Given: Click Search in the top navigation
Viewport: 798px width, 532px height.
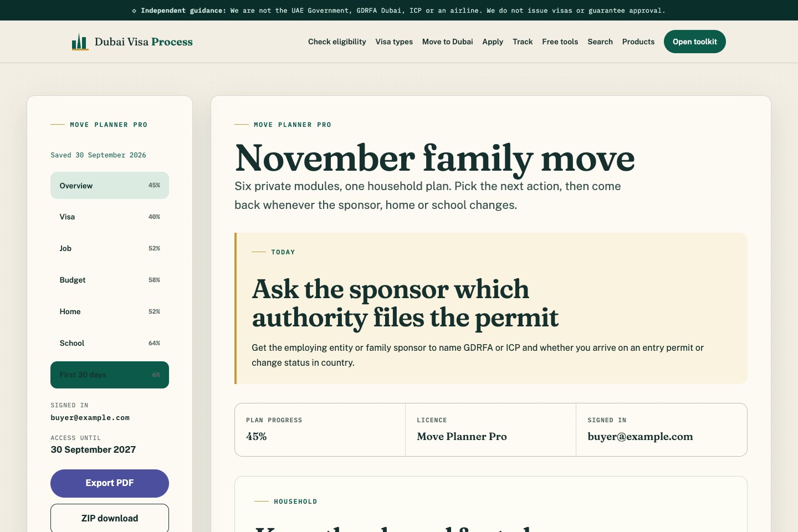Looking at the screenshot, I should pos(600,42).
